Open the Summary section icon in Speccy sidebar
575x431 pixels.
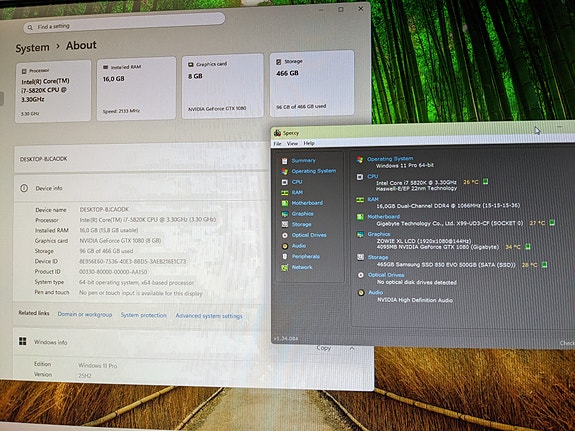(x=285, y=161)
